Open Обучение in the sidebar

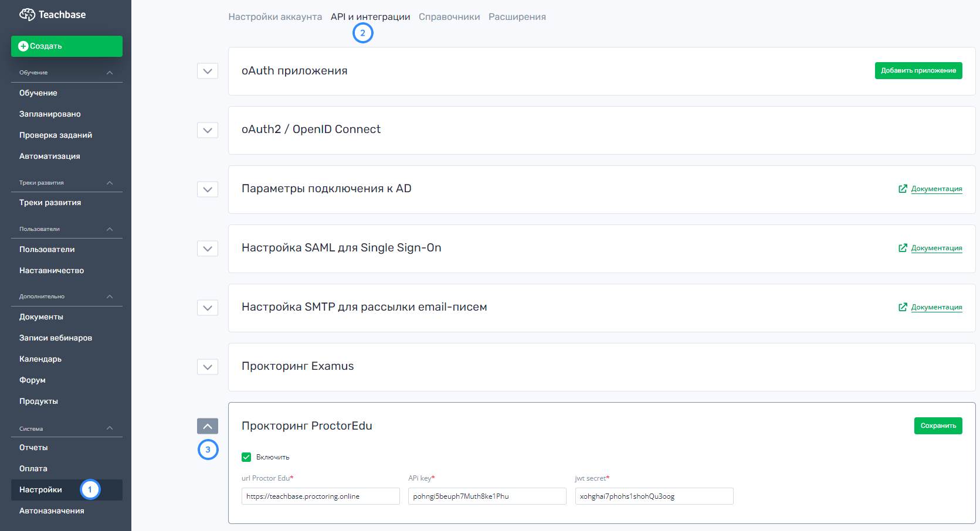click(x=38, y=93)
